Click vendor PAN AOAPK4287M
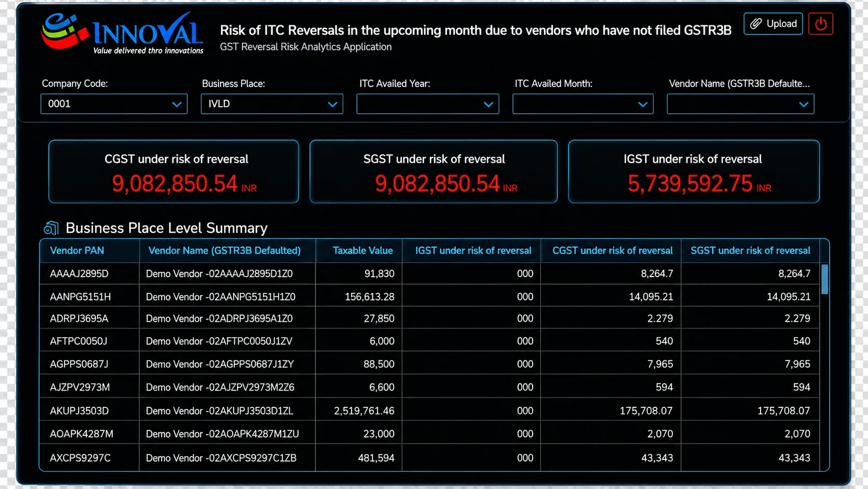Screen dimensions: 868x489 pyautogui.click(x=82, y=434)
